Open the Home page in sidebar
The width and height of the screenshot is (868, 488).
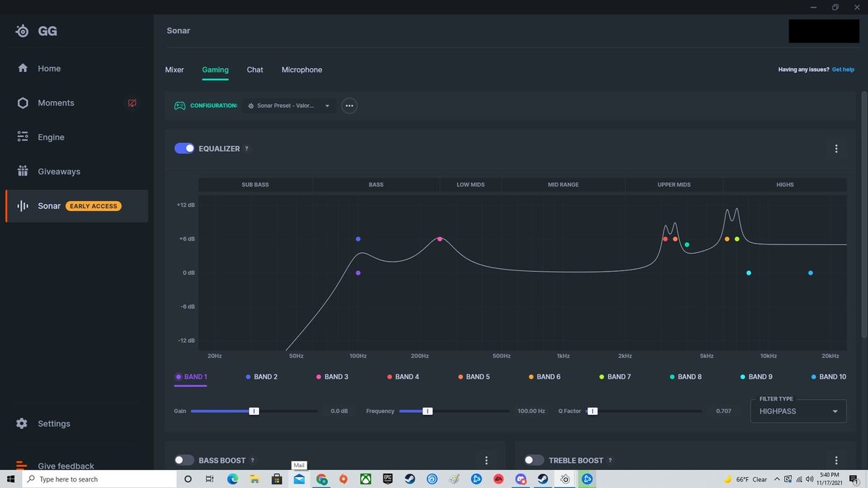tap(49, 69)
